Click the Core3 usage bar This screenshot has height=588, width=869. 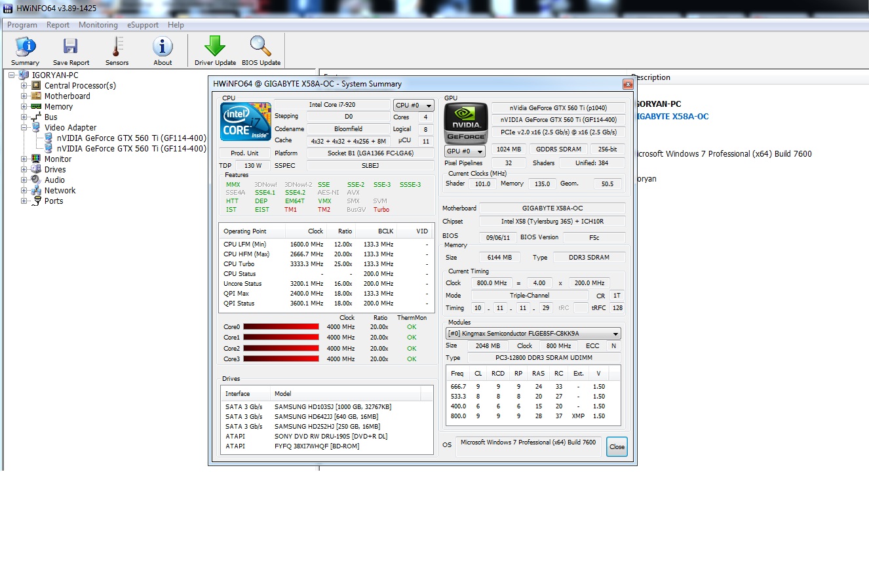point(281,359)
